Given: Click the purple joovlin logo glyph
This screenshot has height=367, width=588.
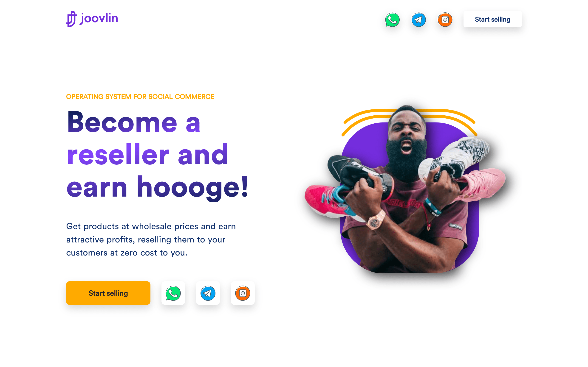Looking at the screenshot, I should point(71,19).
